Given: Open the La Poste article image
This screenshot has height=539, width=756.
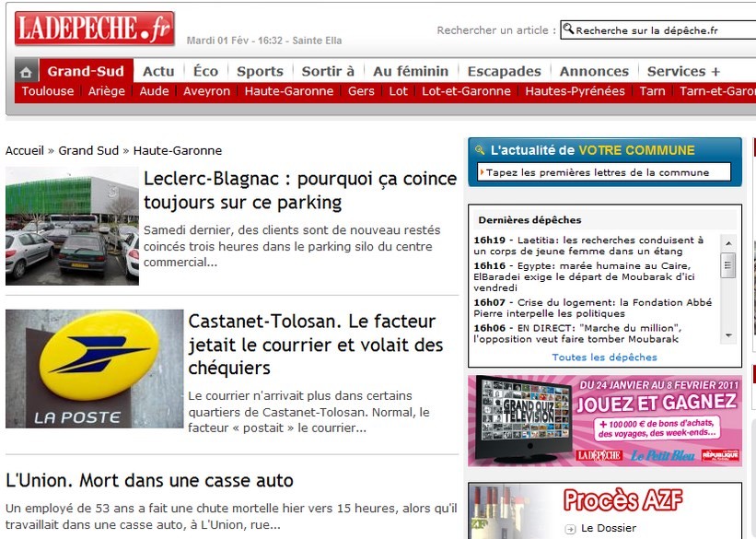Looking at the screenshot, I should 94,369.
